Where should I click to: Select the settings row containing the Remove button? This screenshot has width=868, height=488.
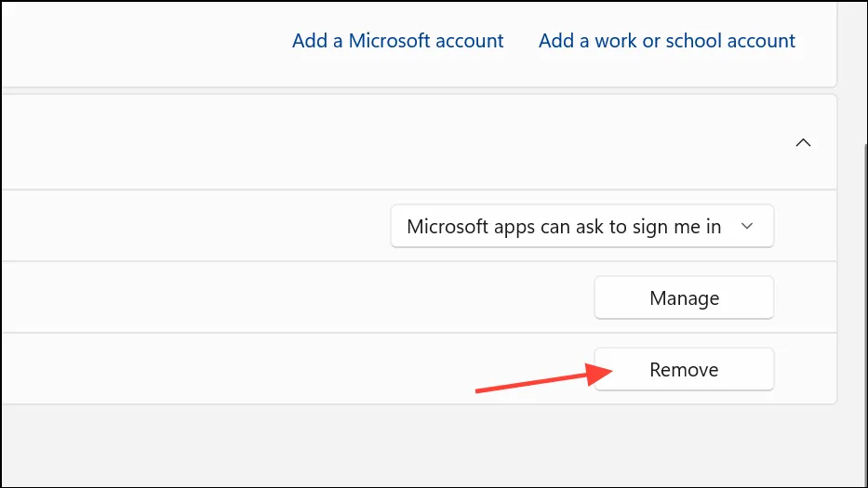pyautogui.click(x=419, y=368)
